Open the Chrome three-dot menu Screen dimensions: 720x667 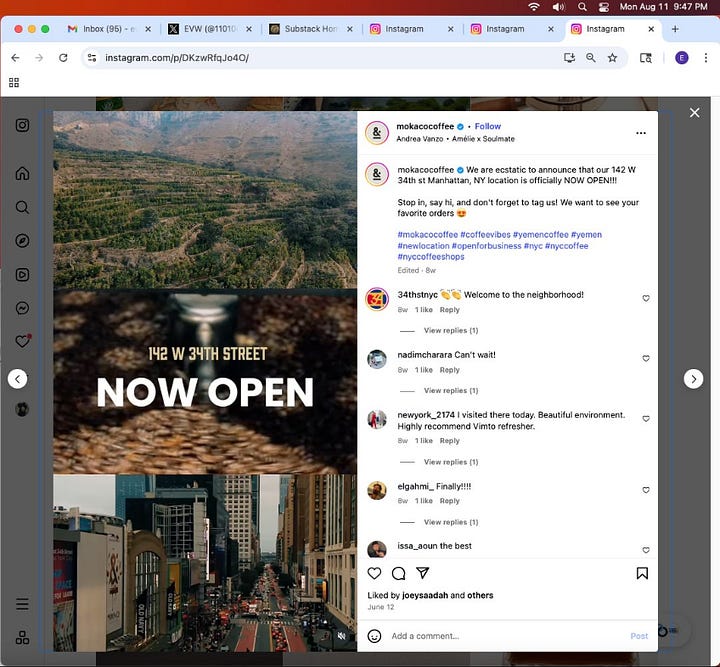(706, 58)
